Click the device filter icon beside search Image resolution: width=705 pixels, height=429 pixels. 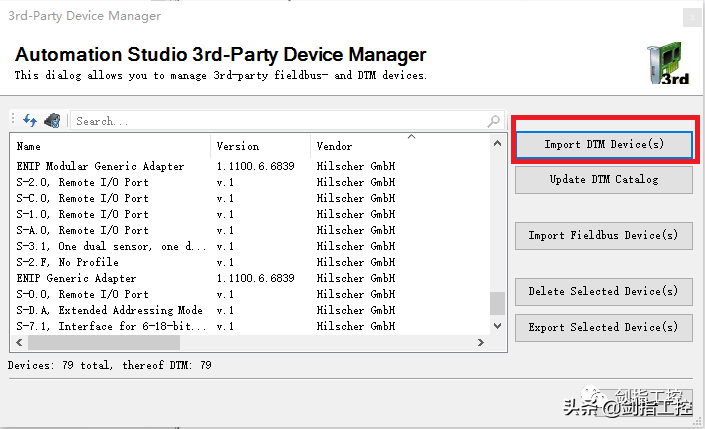[x=52, y=121]
